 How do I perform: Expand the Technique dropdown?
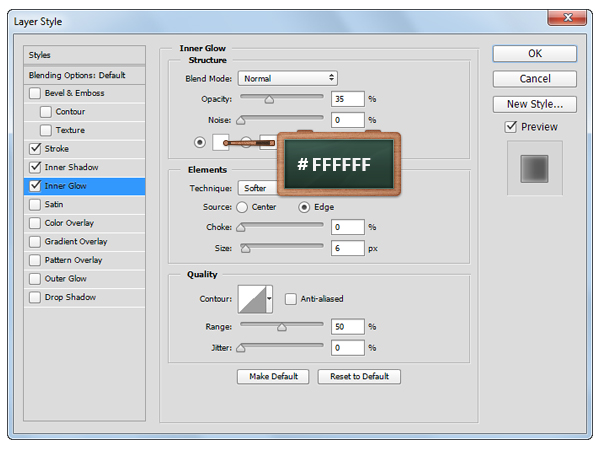point(254,188)
